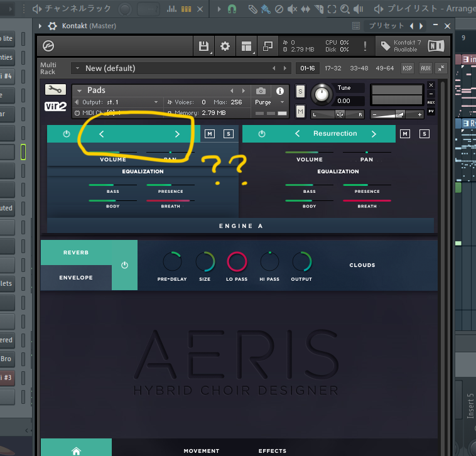
Task: Select the paint brush tool in Playlist toolbar
Action: pos(266,9)
